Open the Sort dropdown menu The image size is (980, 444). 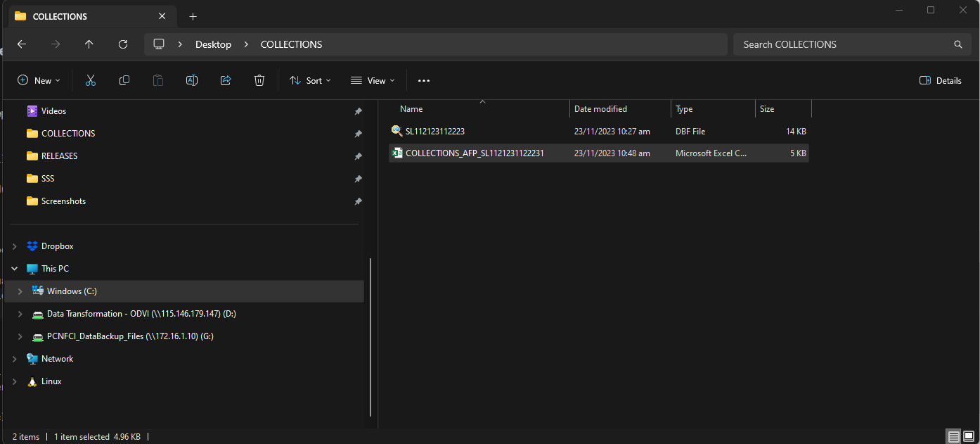click(310, 81)
